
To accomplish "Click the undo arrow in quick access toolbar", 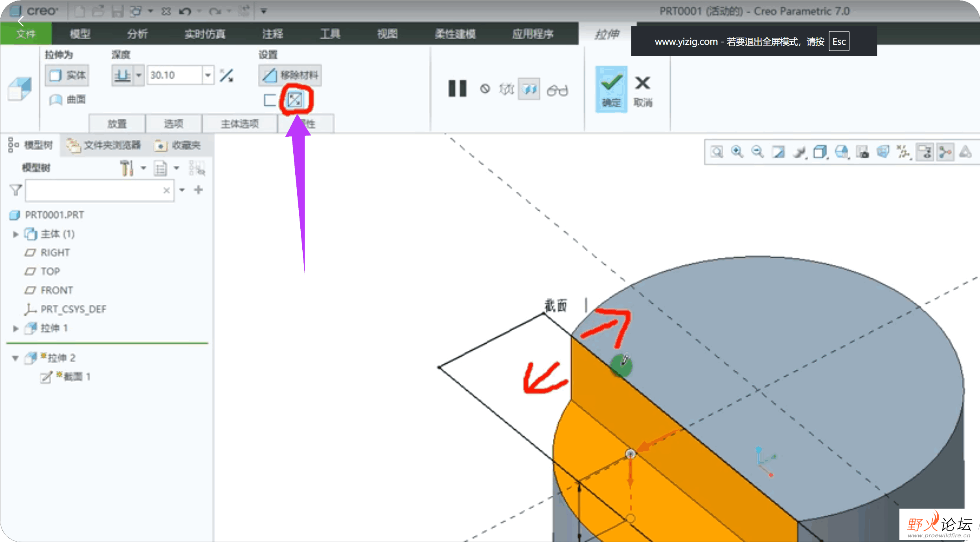I will 184,11.
